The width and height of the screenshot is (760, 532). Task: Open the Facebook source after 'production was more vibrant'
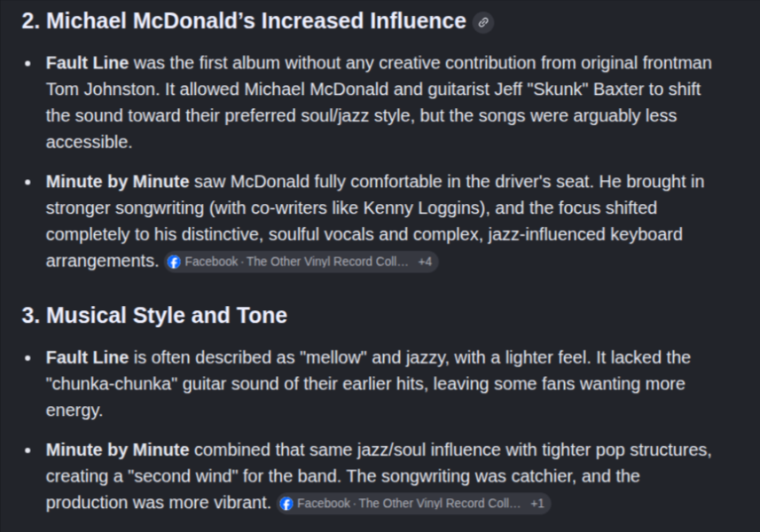click(x=413, y=504)
